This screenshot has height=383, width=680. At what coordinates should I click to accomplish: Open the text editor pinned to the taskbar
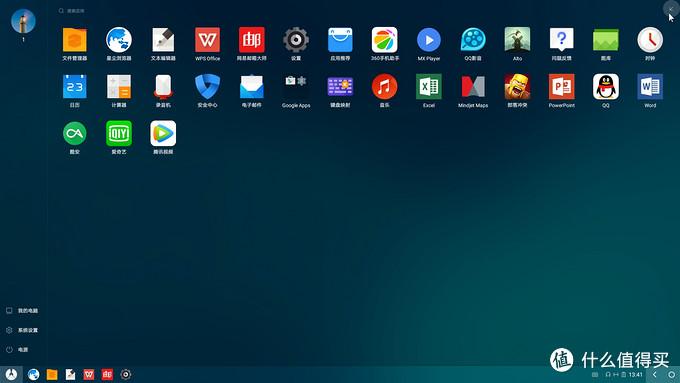point(70,374)
